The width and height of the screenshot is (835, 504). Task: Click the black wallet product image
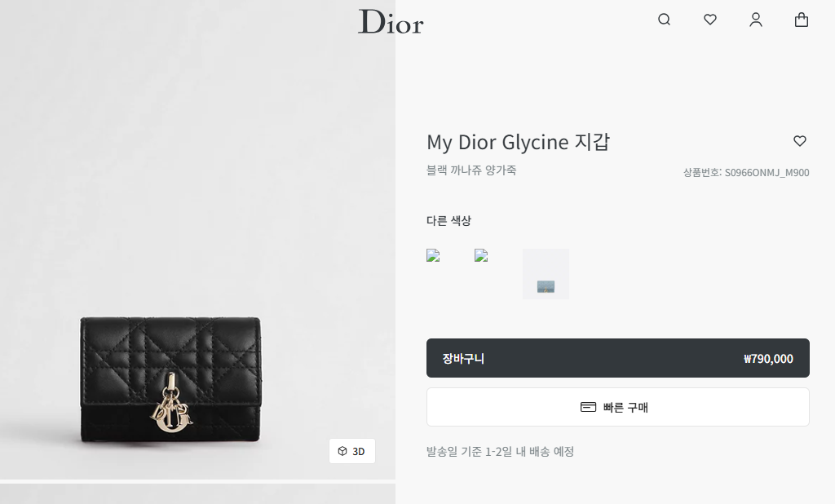point(171,379)
